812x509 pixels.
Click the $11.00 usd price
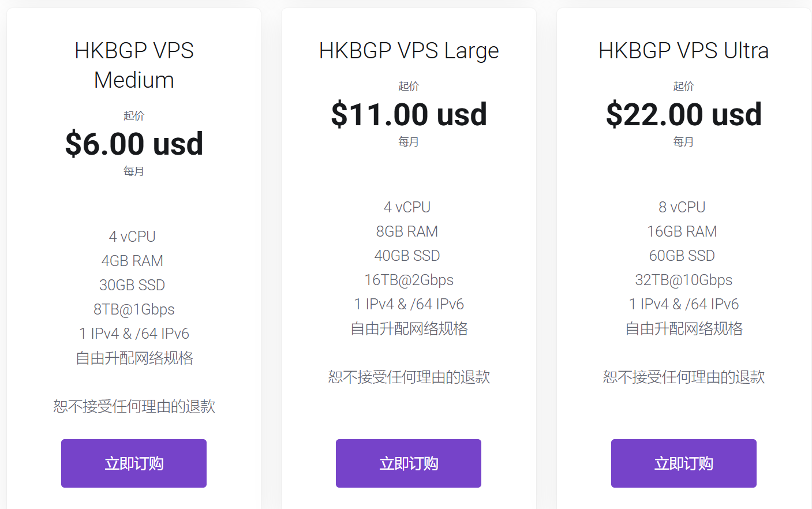pyautogui.click(x=409, y=114)
